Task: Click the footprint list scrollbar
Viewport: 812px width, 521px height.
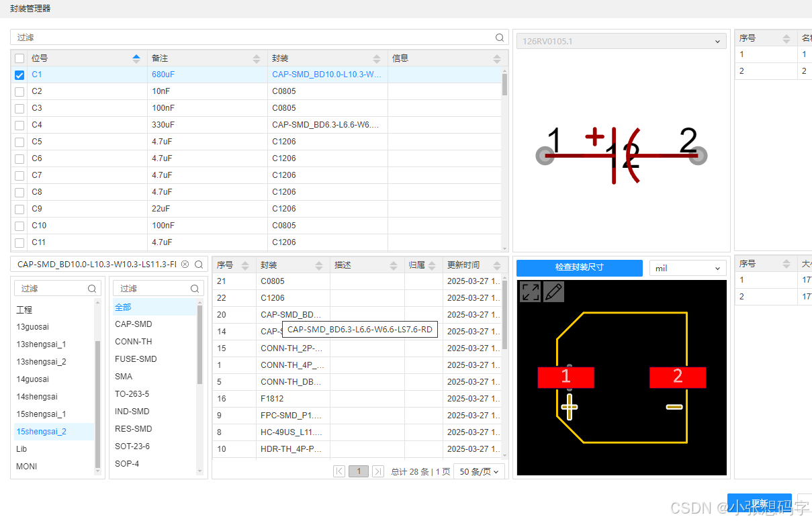Action: 504,314
